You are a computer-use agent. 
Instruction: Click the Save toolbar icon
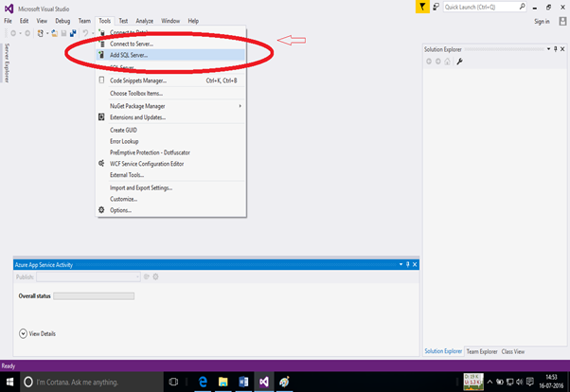64,33
